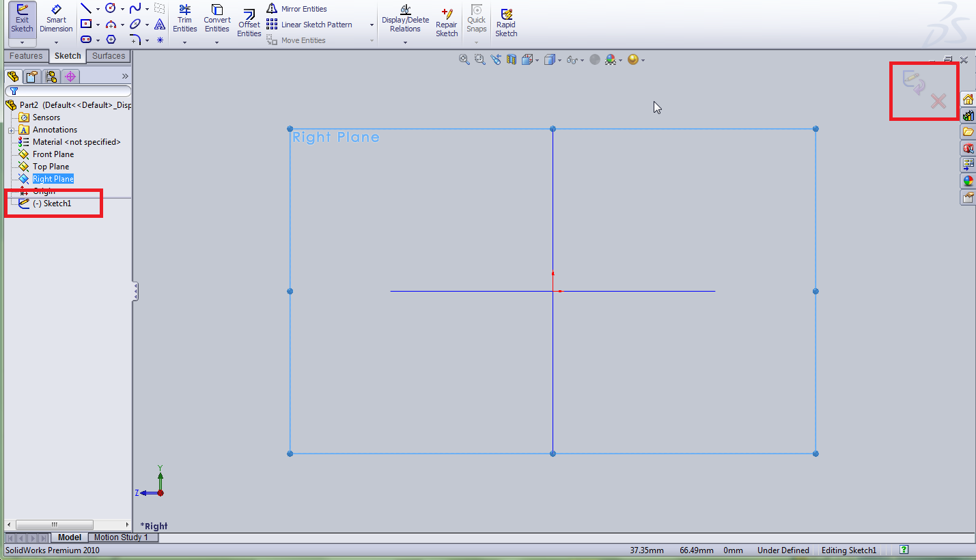Activate Convert Entities
This screenshot has height=560, width=976.
coord(217,20)
